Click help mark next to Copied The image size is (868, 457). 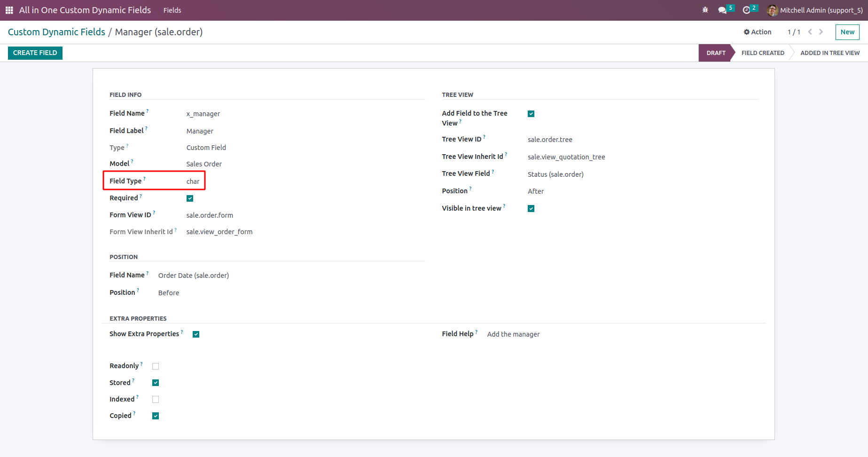[x=134, y=413]
